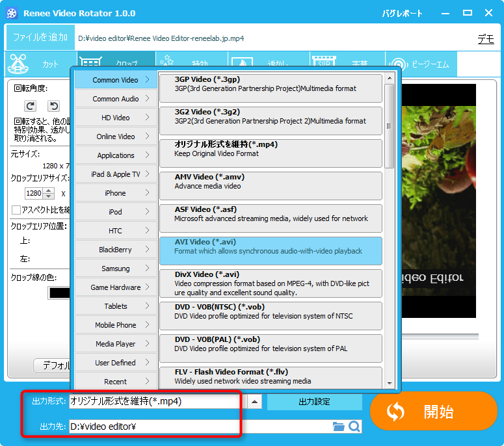Select the Samsung category
This screenshot has width=504, height=446.
pyautogui.click(x=116, y=269)
